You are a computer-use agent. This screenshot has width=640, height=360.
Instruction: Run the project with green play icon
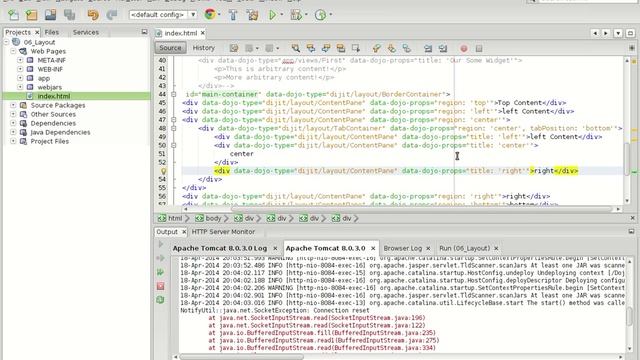(272, 15)
